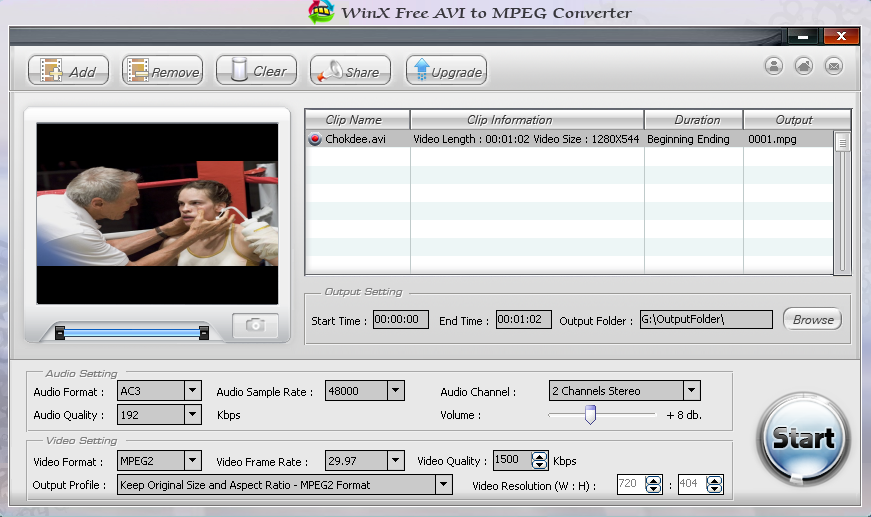Image resolution: width=871 pixels, height=517 pixels.
Task: Open the Audio Sample Rate 48000 dropdown
Action: tap(395, 391)
